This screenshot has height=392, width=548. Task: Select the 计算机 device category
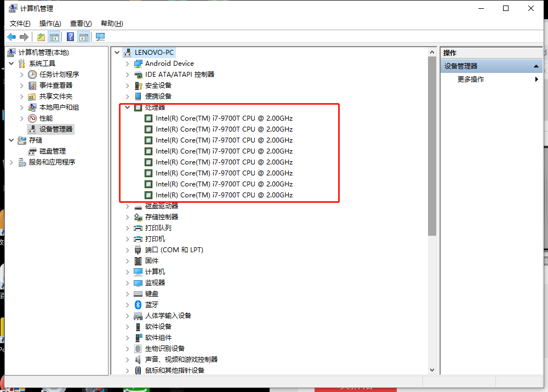coord(155,272)
